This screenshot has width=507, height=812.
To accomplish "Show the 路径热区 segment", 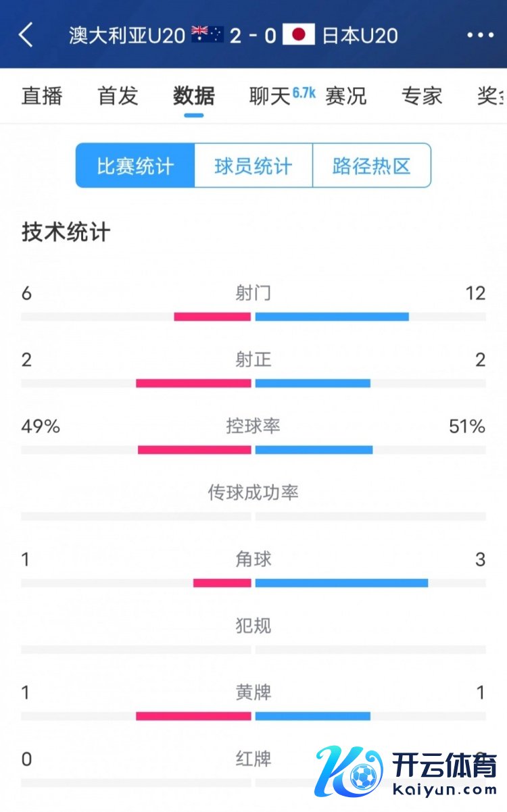I will coord(372,166).
